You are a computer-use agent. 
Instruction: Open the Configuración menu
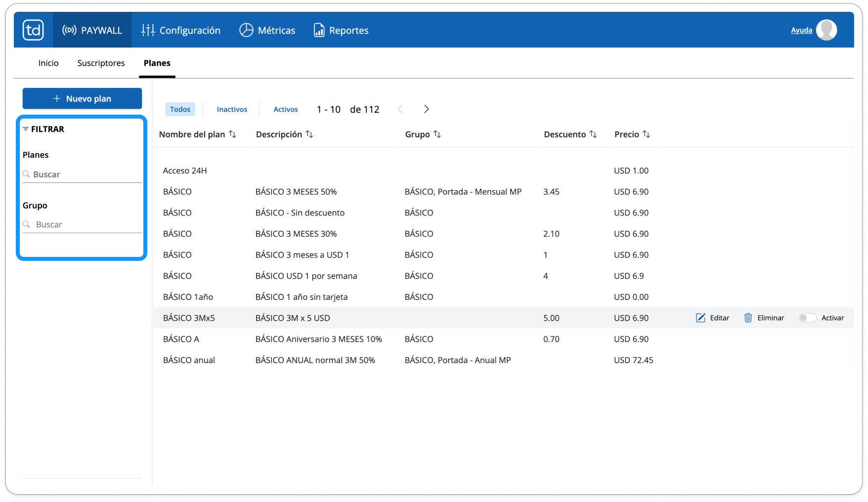click(181, 30)
